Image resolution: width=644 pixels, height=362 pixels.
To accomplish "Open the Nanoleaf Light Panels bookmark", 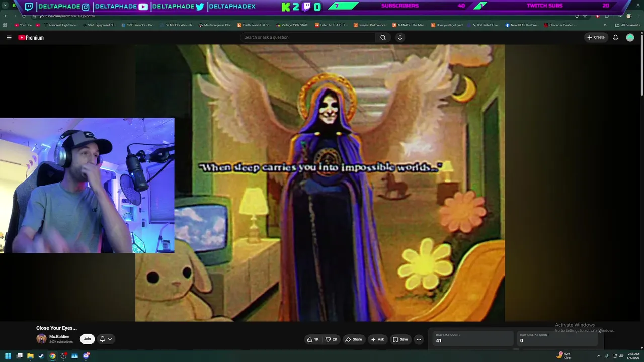I will [x=61, y=25].
